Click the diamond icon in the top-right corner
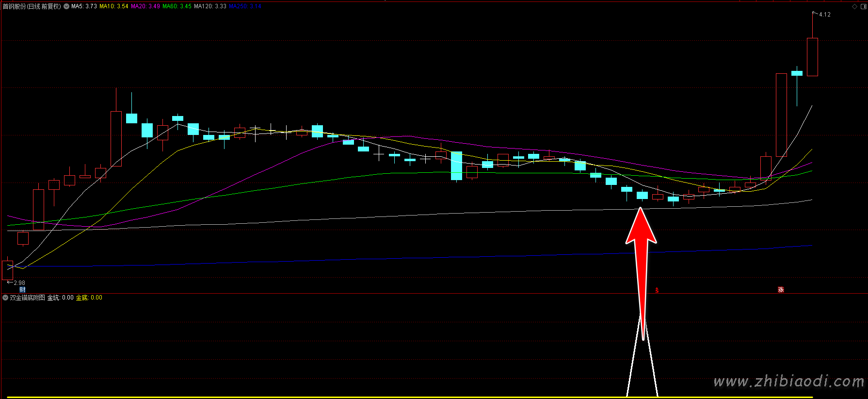 854,6
